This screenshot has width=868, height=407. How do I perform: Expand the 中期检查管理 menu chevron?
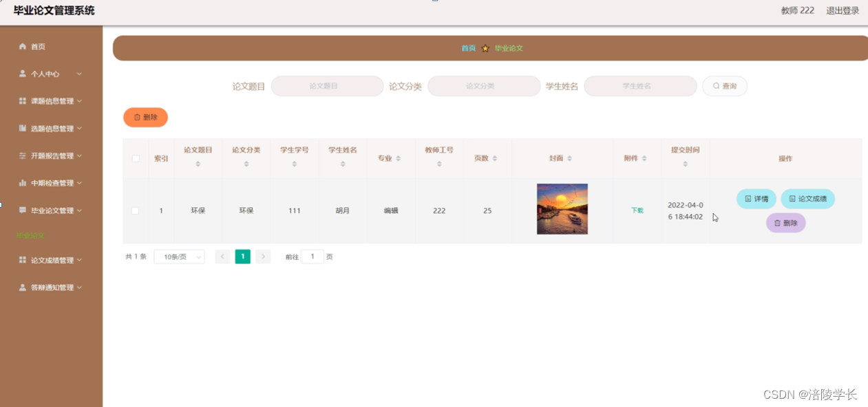point(79,183)
